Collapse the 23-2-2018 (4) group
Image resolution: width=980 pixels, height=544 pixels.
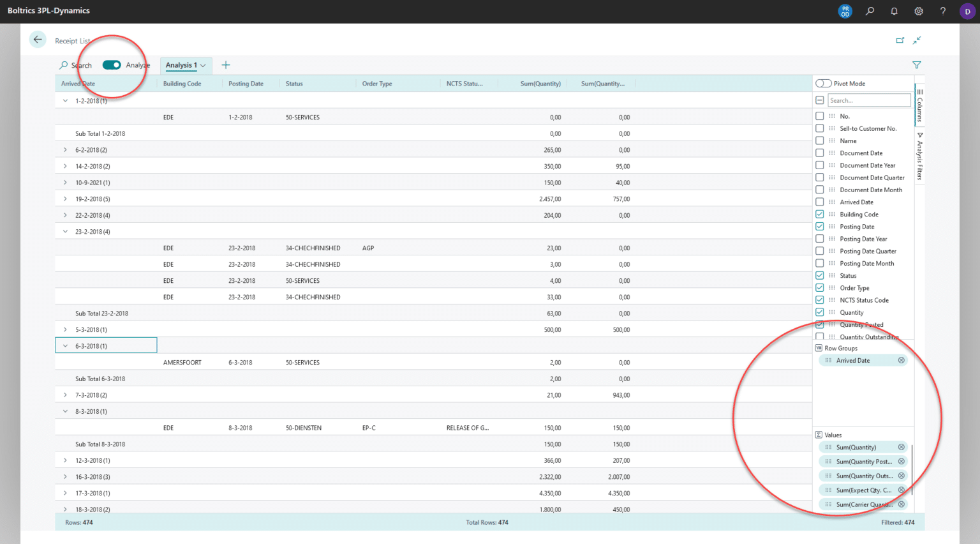65,232
